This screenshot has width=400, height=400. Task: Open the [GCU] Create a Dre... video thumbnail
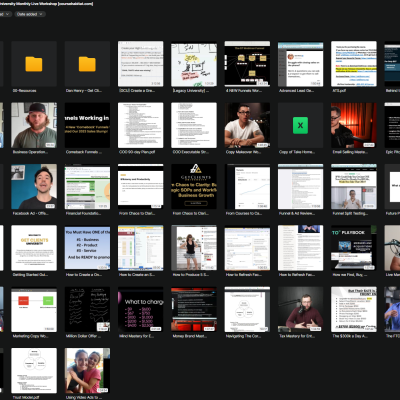point(141,64)
